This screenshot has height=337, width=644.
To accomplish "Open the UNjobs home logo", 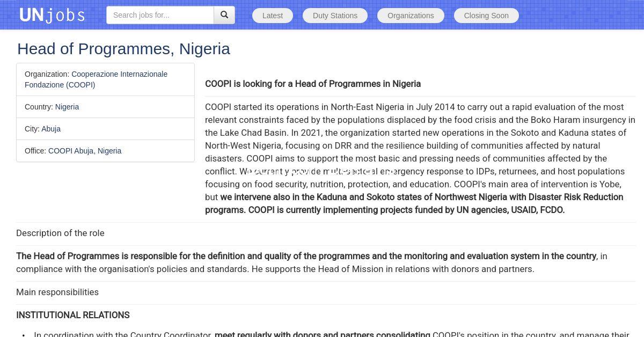I will (x=52, y=15).
